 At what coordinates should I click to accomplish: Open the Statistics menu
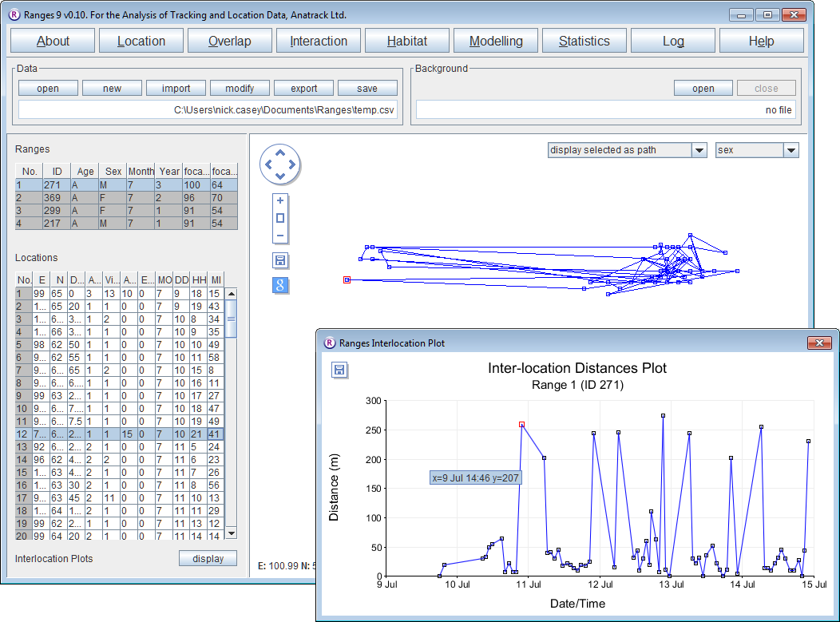[584, 42]
